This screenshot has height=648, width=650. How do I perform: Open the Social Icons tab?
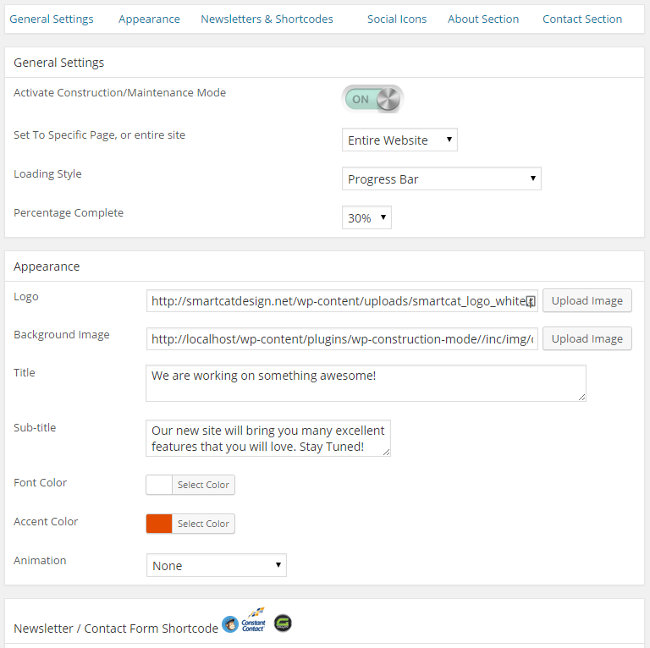tap(397, 19)
